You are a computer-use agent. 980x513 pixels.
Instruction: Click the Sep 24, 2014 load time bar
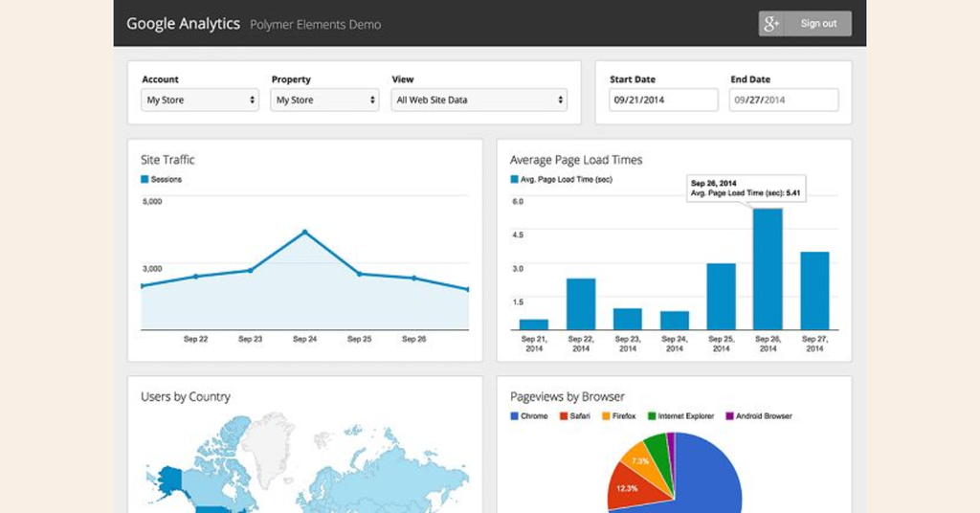675,321
